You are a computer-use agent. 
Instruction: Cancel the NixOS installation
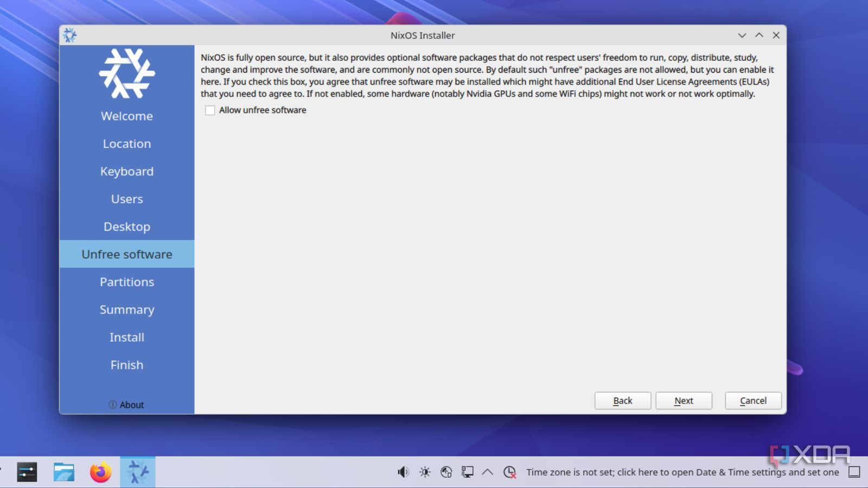[753, 401]
